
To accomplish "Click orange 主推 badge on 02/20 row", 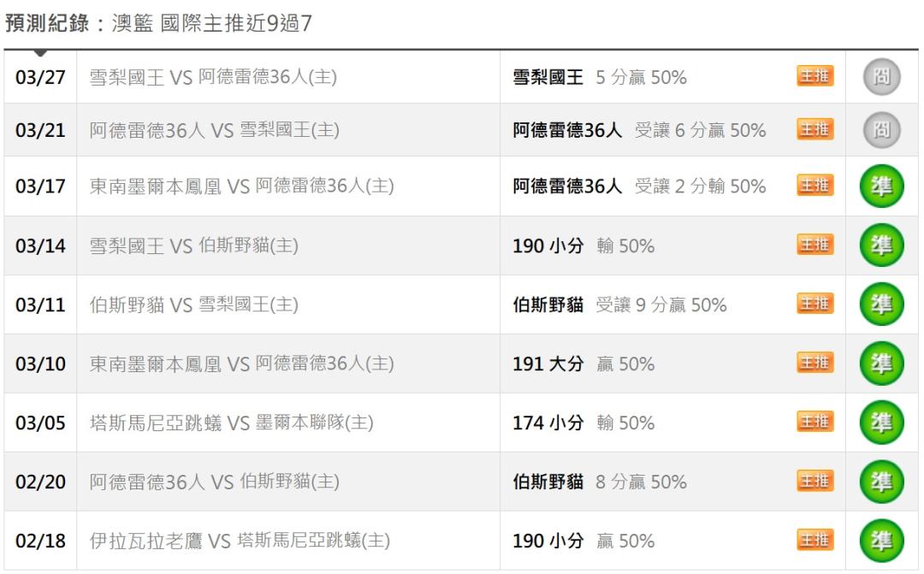I will (815, 482).
